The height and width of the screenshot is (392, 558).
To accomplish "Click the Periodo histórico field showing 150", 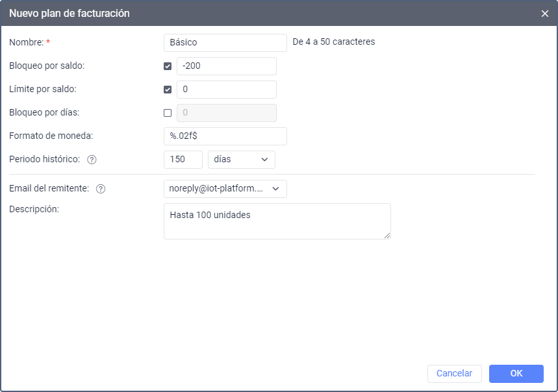I will (183, 160).
